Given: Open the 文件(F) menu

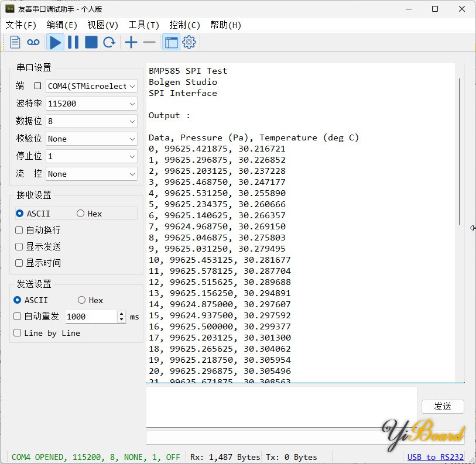Looking at the screenshot, I should point(21,25).
